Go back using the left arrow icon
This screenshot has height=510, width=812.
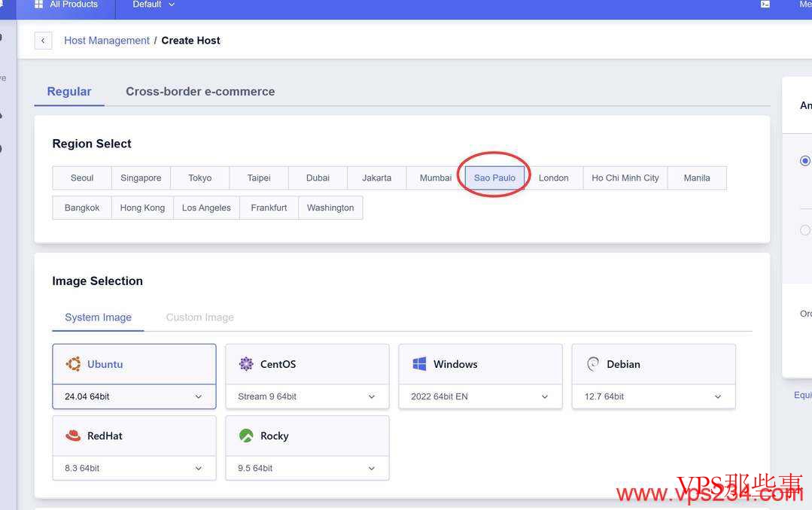point(43,41)
